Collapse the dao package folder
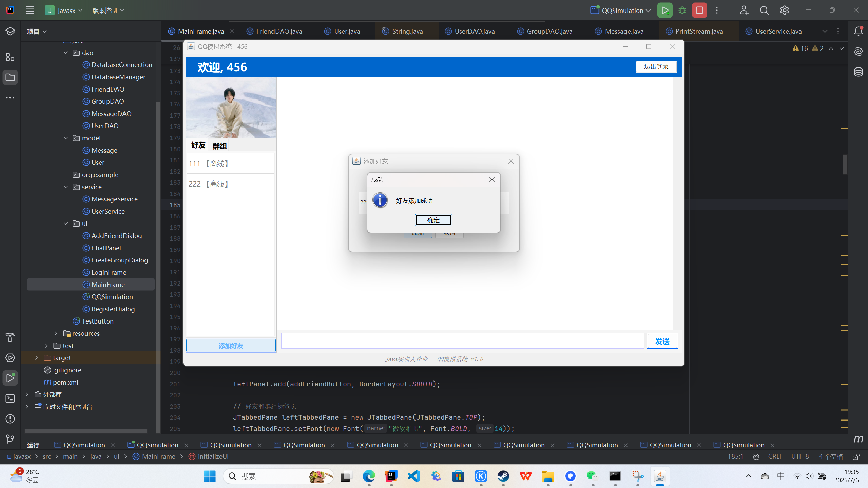 click(x=66, y=53)
